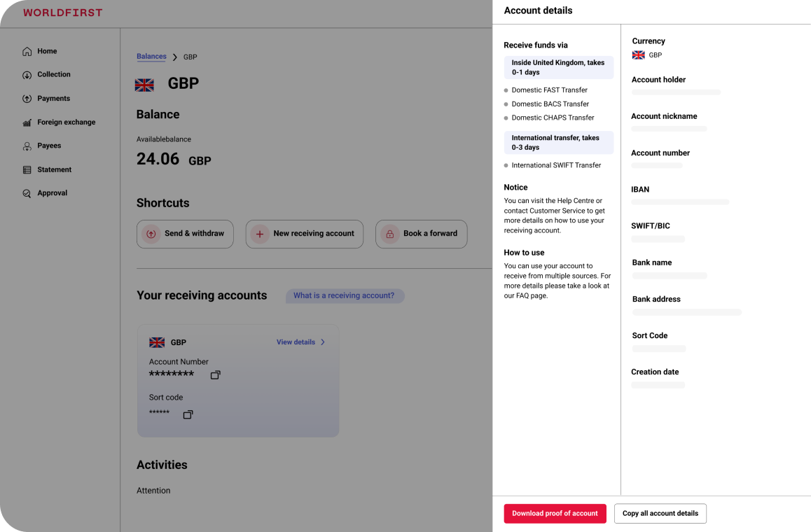
Task: Open Collection from the sidebar icon
Action: 27,75
